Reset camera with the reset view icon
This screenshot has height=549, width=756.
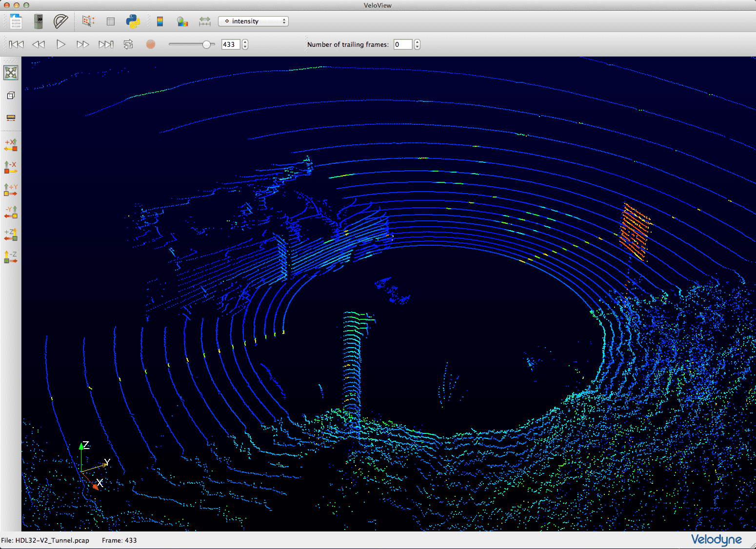[x=11, y=73]
